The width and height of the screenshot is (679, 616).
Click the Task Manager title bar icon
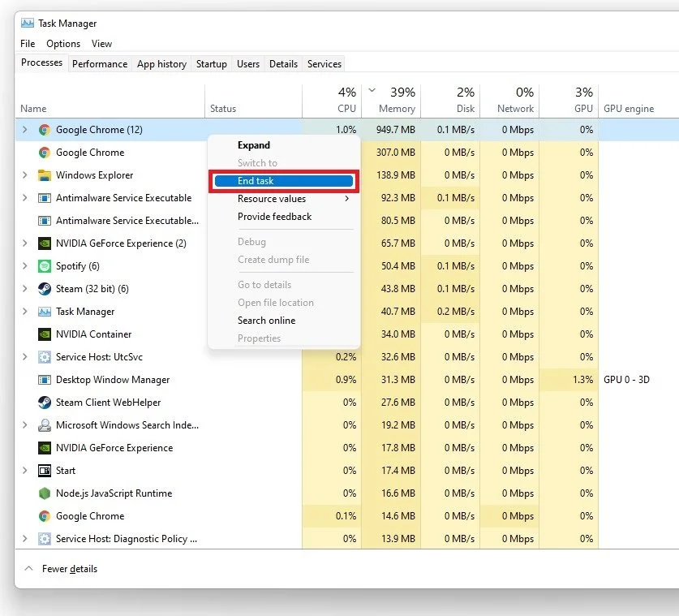28,23
